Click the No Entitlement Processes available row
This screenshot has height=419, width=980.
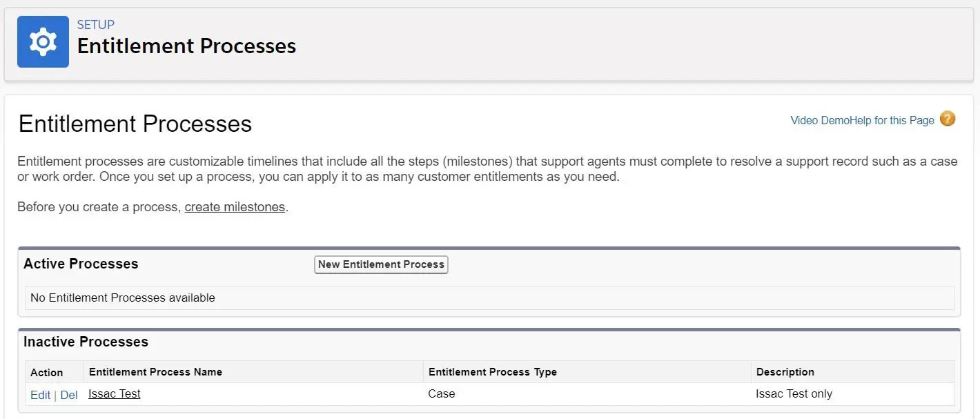click(x=489, y=298)
